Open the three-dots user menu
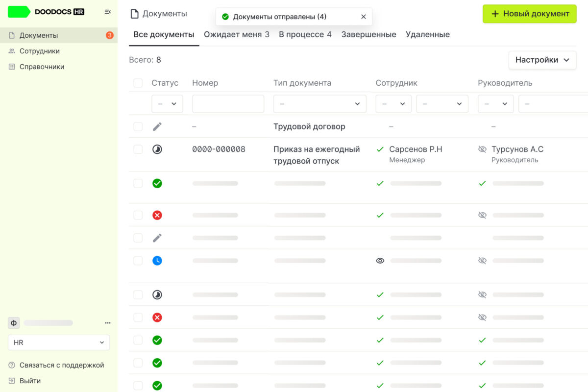This screenshot has width=588, height=392. coord(108,323)
